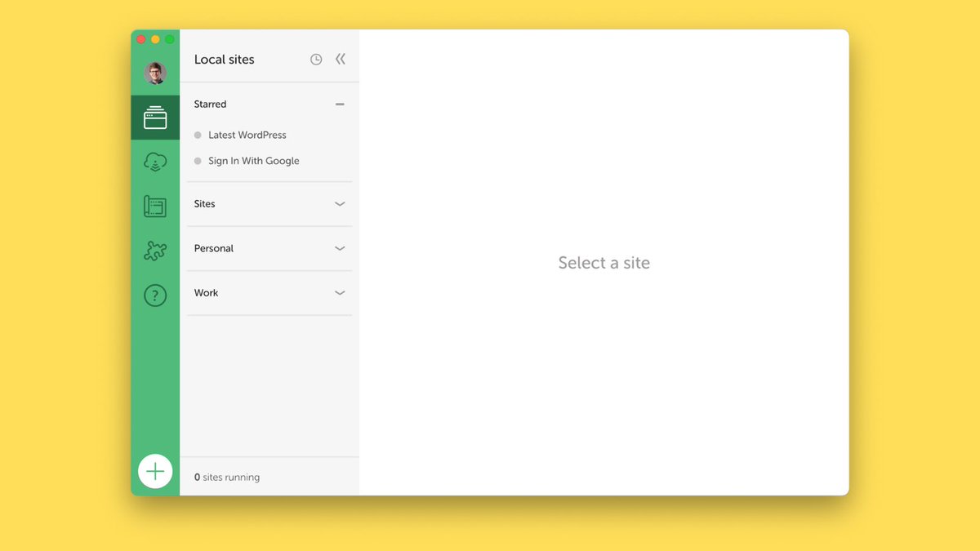The height and width of the screenshot is (551, 980).
Task: Click the Starred group label
Action: [210, 104]
